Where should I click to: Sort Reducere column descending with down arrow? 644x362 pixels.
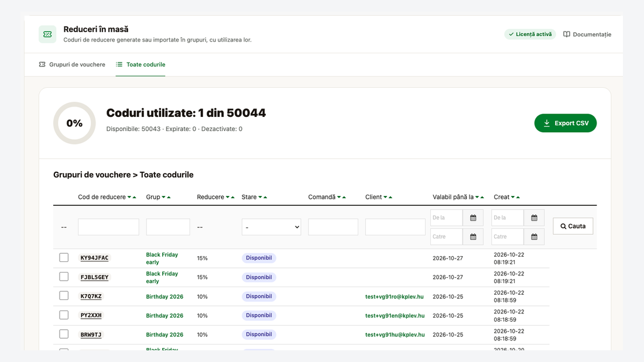click(228, 198)
